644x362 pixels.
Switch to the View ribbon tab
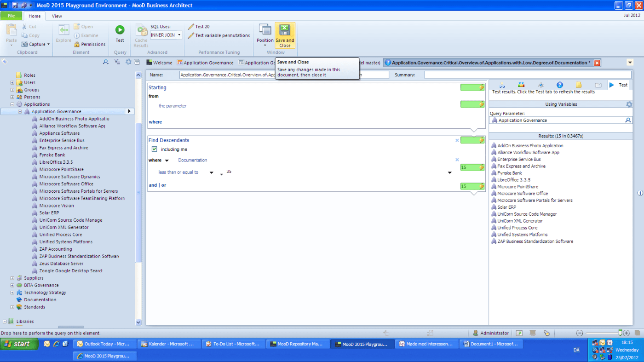click(x=57, y=16)
